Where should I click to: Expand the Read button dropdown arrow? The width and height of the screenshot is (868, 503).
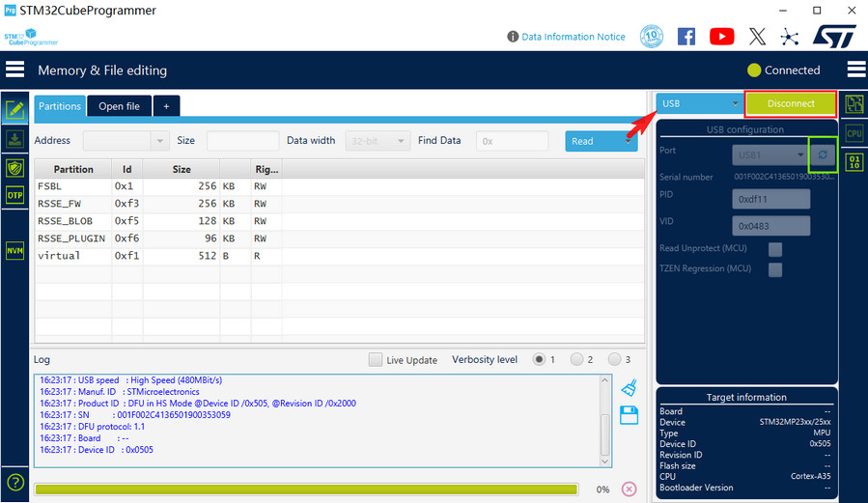pyautogui.click(x=629, y=141)
